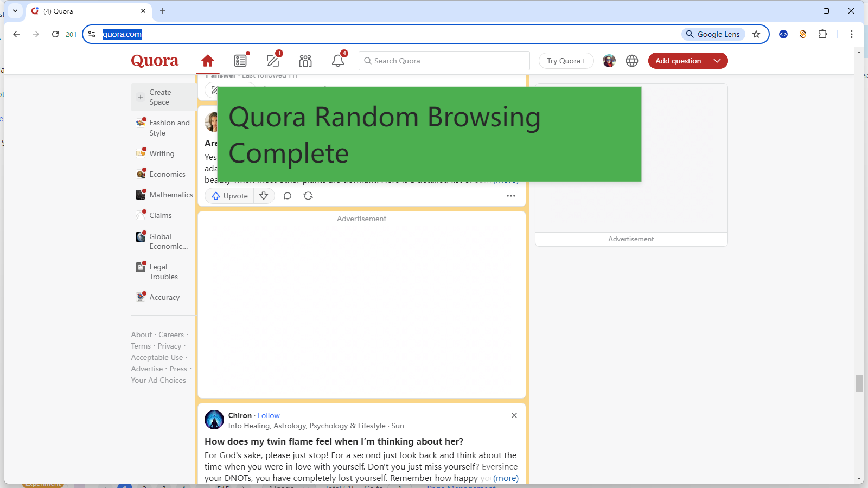
Task: Click the Search Quora field
Action: [x=444, y=61]
